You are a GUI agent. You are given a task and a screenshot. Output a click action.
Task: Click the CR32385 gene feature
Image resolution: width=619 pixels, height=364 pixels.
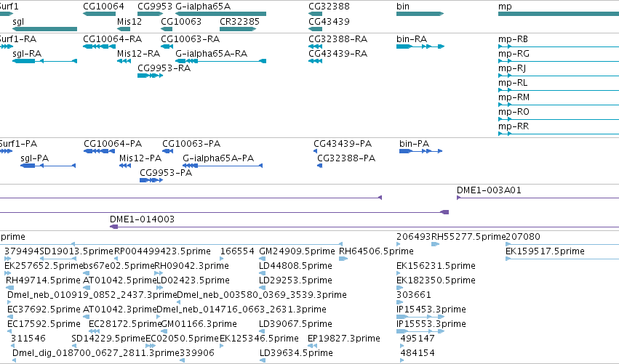tap(238, 29)
